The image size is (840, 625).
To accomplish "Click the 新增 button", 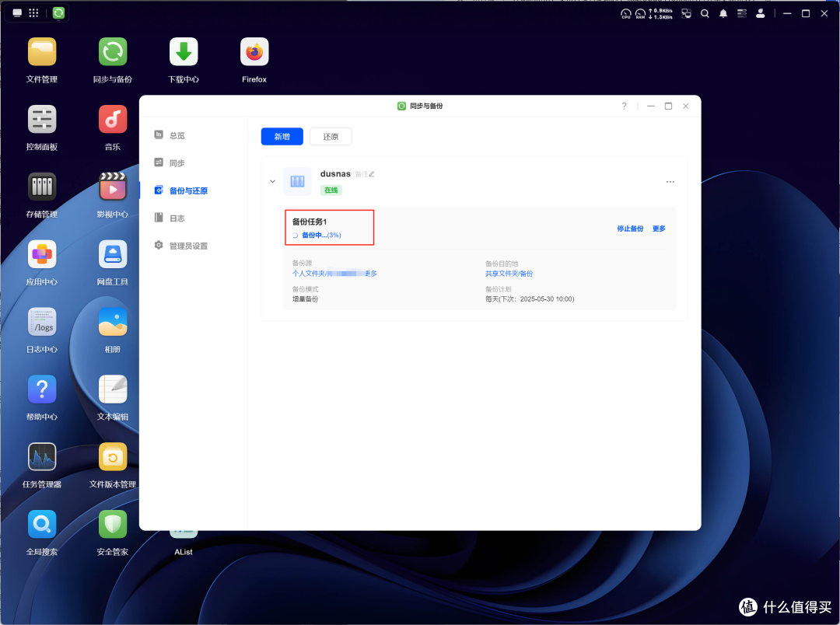I will point(282,137).
